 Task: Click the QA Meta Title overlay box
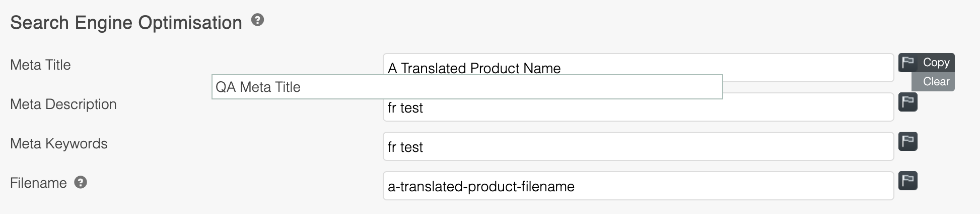466,87
